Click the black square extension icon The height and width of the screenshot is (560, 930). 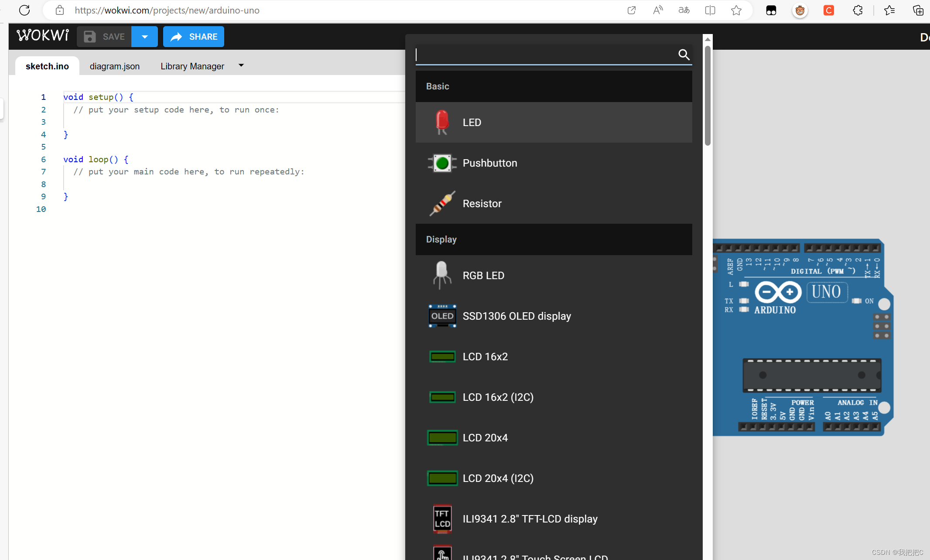pyautogui.click(x=771, y=10)
